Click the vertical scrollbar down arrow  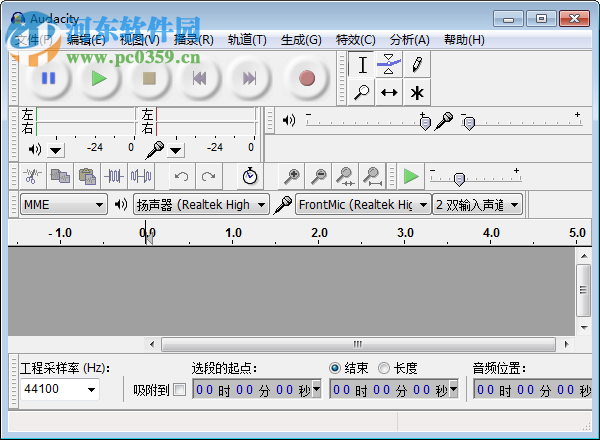pyautogui.click(x=584, y=327)
